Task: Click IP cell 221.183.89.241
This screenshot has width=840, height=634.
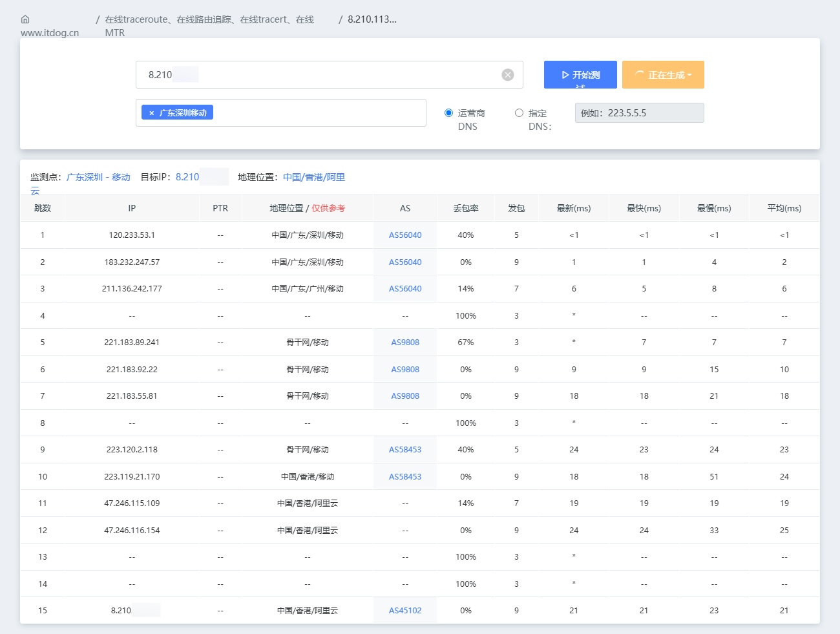Action: click(x=132, y=343)
